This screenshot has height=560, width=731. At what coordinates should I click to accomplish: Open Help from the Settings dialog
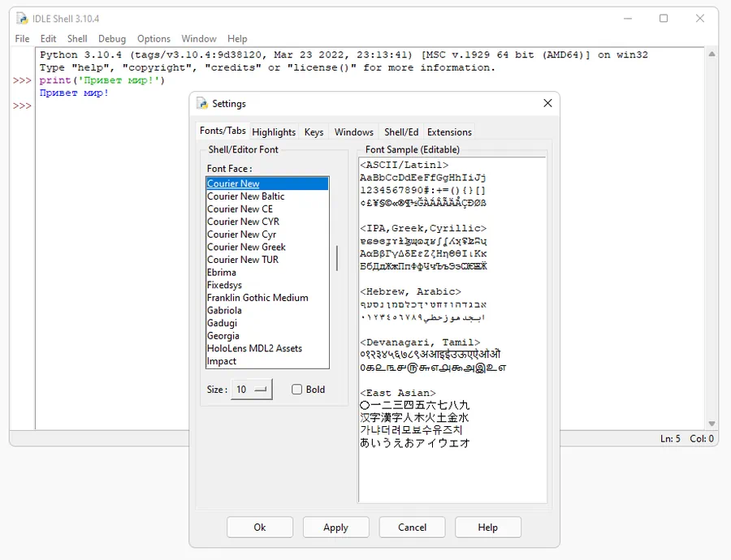click(x=487, y=527)
